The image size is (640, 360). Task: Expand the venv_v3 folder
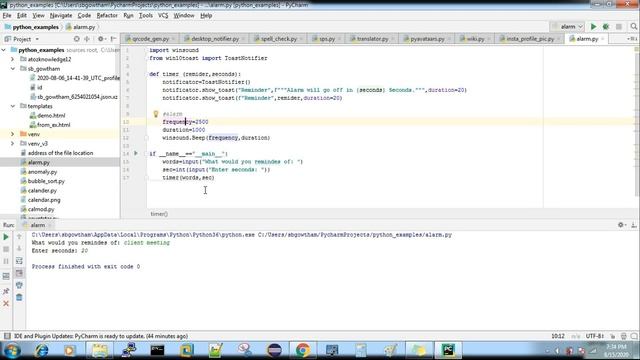13,144
